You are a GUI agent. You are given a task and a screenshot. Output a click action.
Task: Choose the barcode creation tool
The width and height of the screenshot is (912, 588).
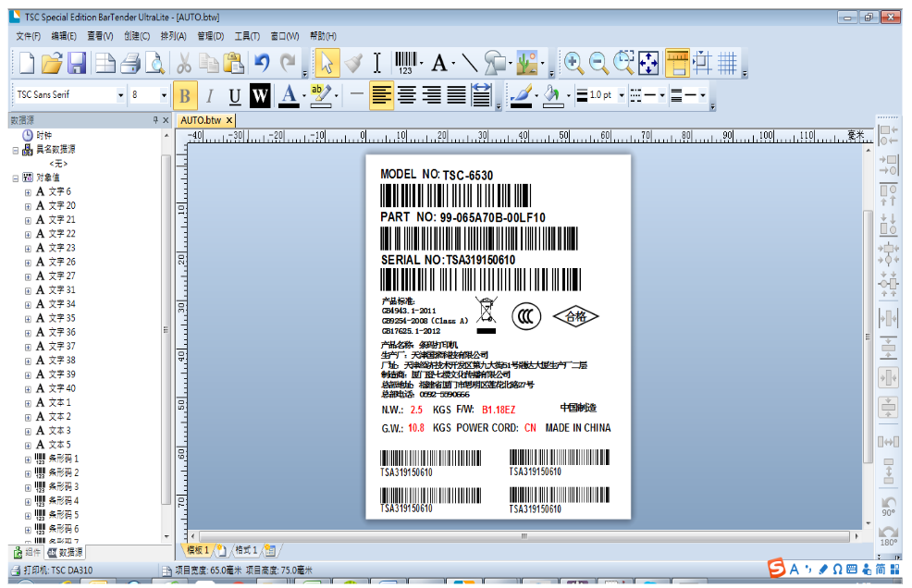coord(406,63)
